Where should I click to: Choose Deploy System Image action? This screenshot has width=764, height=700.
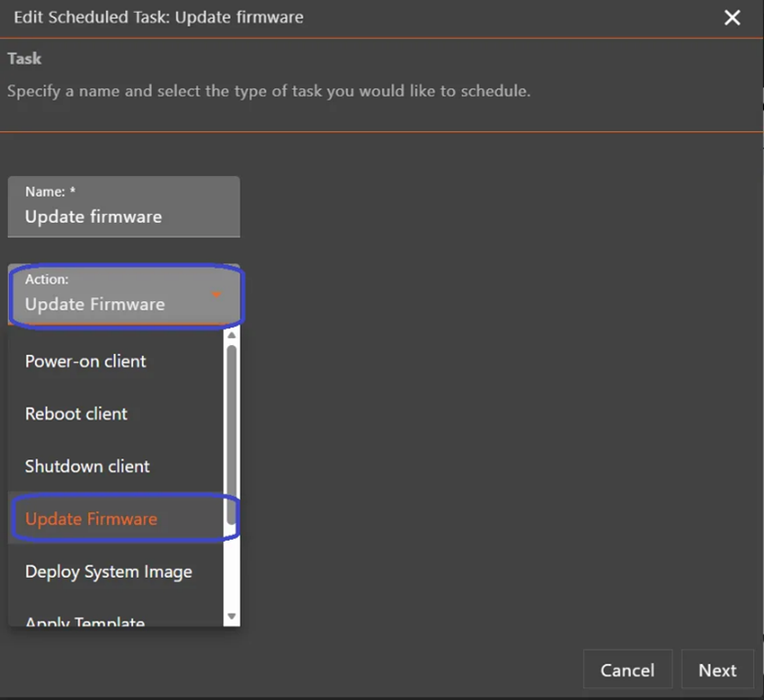(109, 572)
